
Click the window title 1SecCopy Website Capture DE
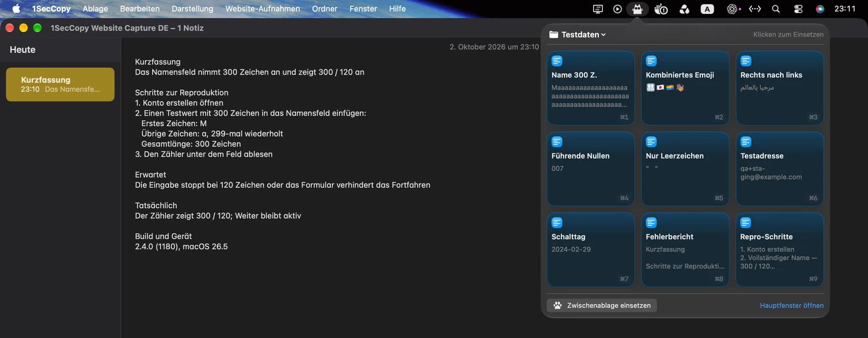(x=127, y=28)
